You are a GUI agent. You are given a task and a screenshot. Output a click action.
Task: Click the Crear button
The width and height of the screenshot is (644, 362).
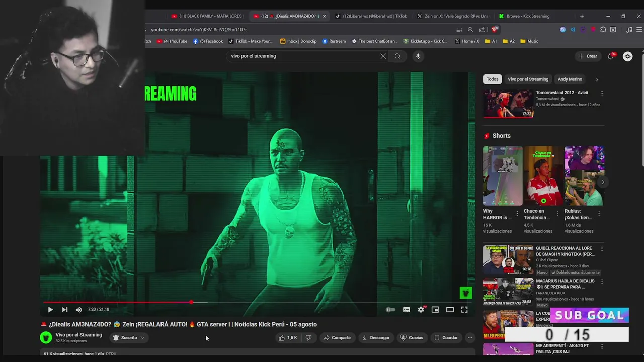[588, 56]
